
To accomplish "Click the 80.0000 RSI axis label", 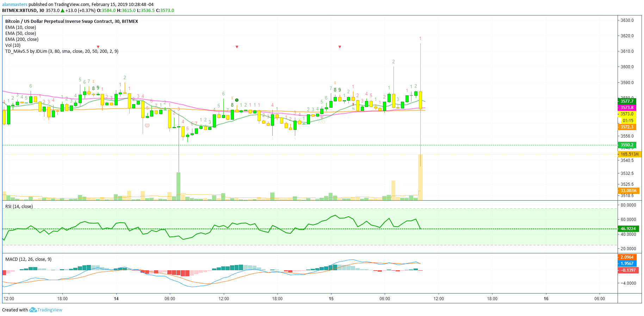I will click(628, 205).
